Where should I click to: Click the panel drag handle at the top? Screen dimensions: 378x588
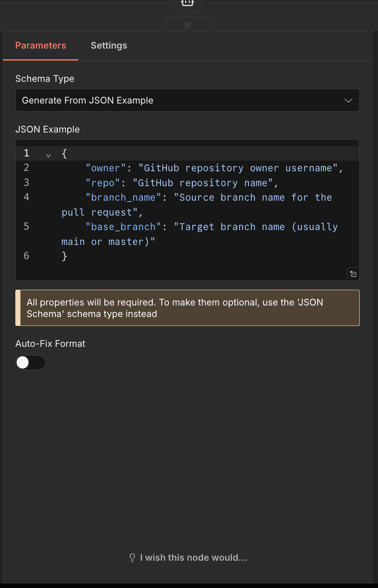click(x=187, y=25)
